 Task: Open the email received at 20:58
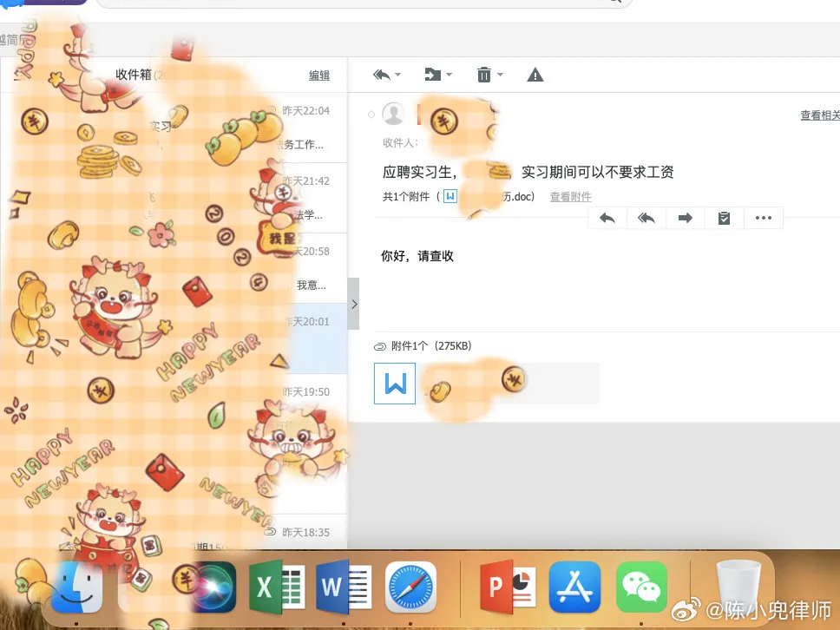pos(174,268)
